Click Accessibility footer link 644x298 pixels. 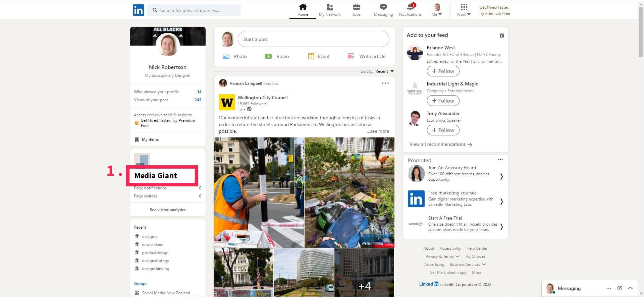[x=450, y=248]
